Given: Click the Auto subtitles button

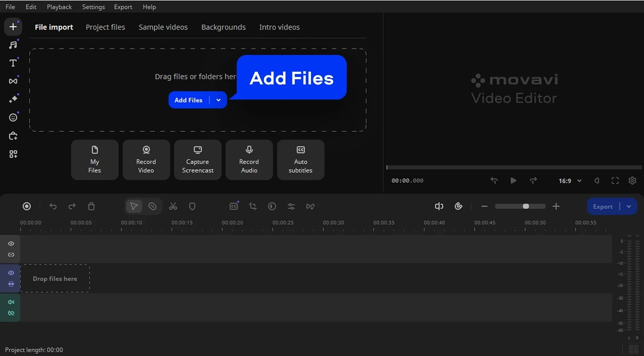Looking at the screenshot, I should pyautogui.click(x=300, y=160).
